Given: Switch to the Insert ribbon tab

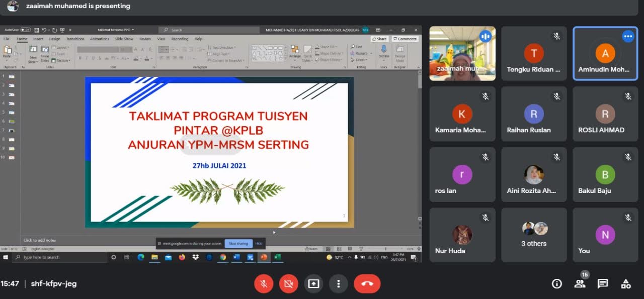Looking at the screenshot, I should [38, 39].
